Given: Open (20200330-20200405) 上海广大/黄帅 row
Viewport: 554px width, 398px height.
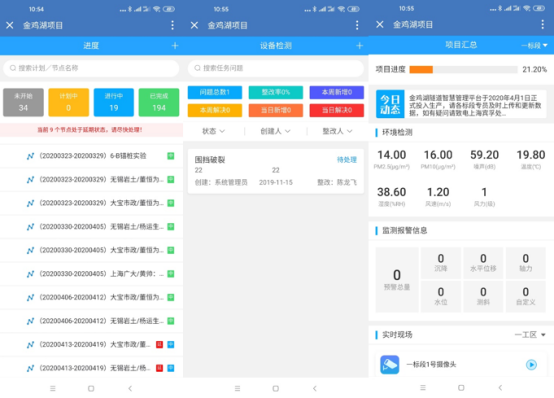Looking at the screenshot, I should (91, 274).
